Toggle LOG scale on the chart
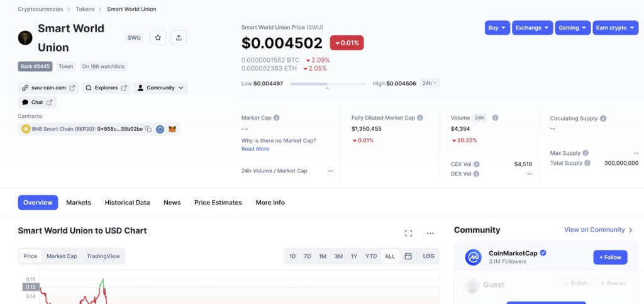The width and height of the screenshot is (644, 304). point(428,256)
